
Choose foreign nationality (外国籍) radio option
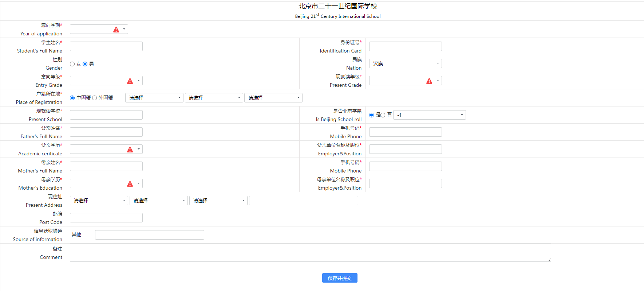pos(95,98)
